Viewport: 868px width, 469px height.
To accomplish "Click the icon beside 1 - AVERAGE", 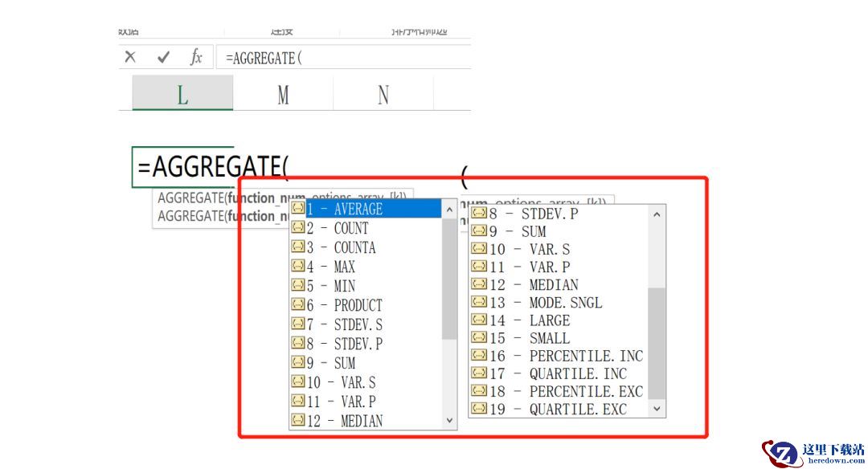I will [298, 208].
